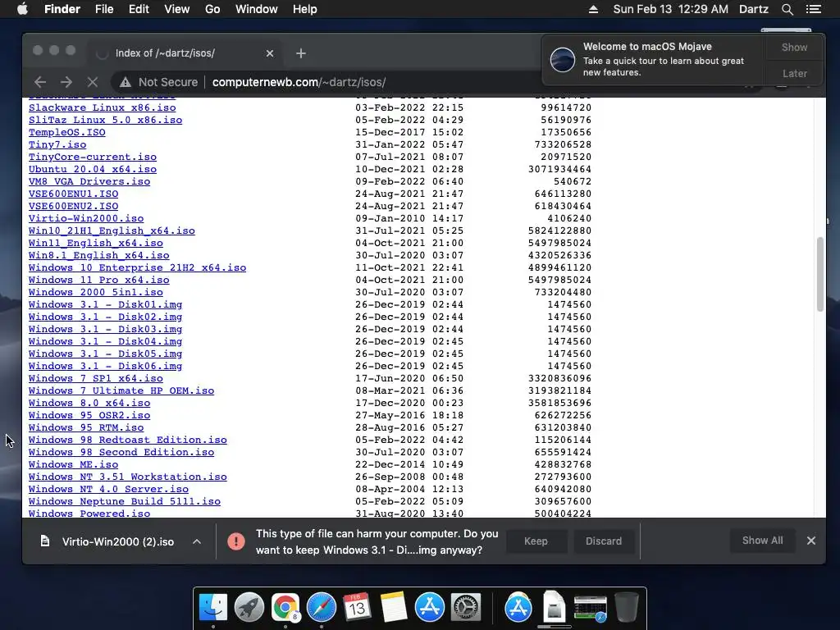
Task: Open the Help menu
Action: pos(305,9)
